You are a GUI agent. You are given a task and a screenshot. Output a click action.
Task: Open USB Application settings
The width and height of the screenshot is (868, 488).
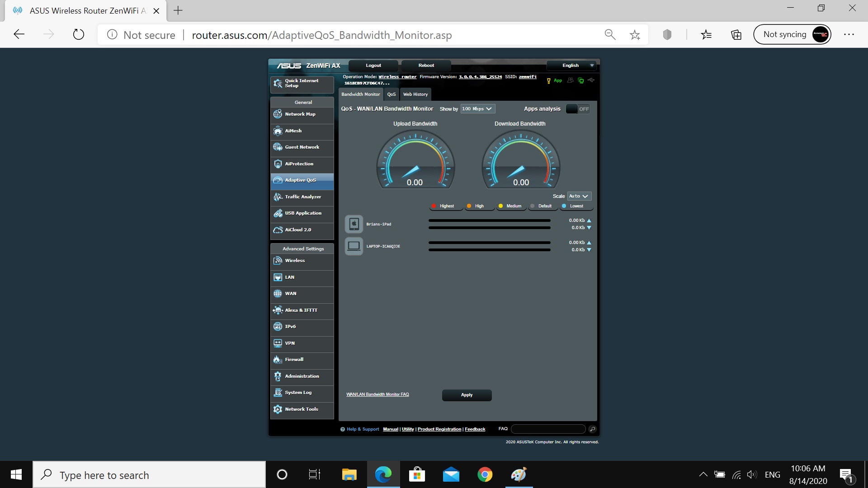click(x=303, y=213)
